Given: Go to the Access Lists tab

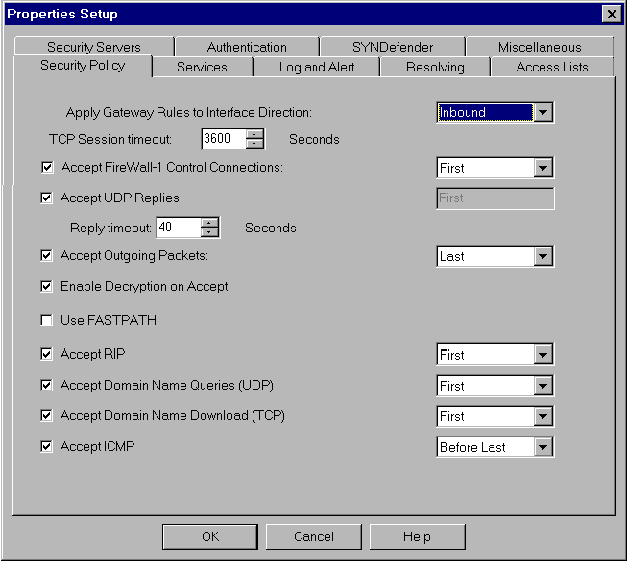Looking at the screenshot, I should 551,67.
